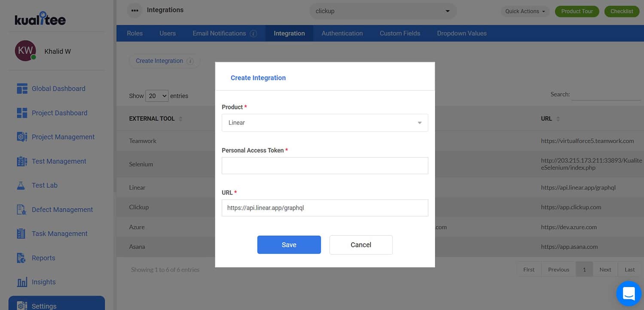
Task: Open Task Management in sidebar
Action: [60, 234]
